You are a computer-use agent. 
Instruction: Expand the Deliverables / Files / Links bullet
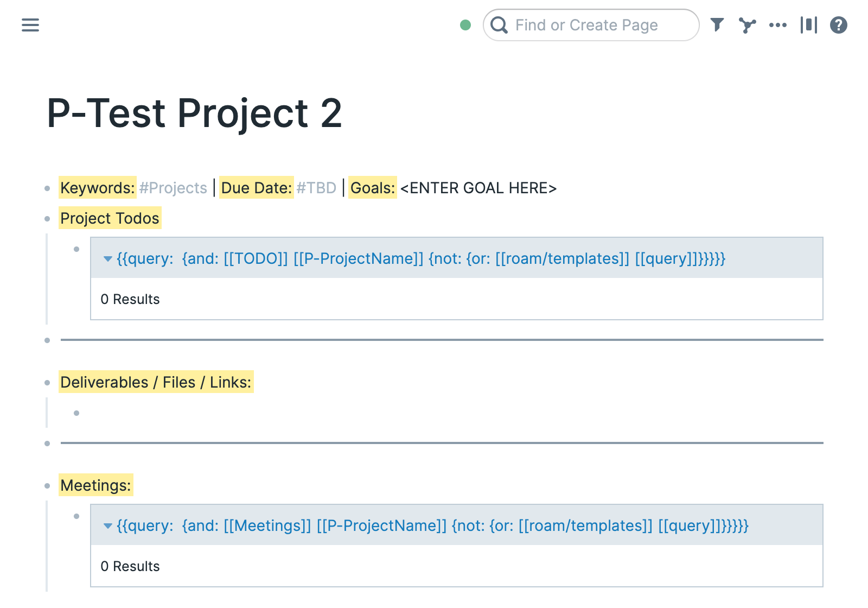point(47,382)
